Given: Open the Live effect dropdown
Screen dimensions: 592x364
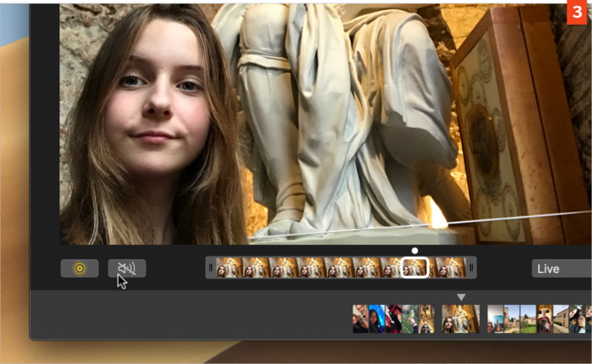Looking at the screenshot, I should point(561,268).
